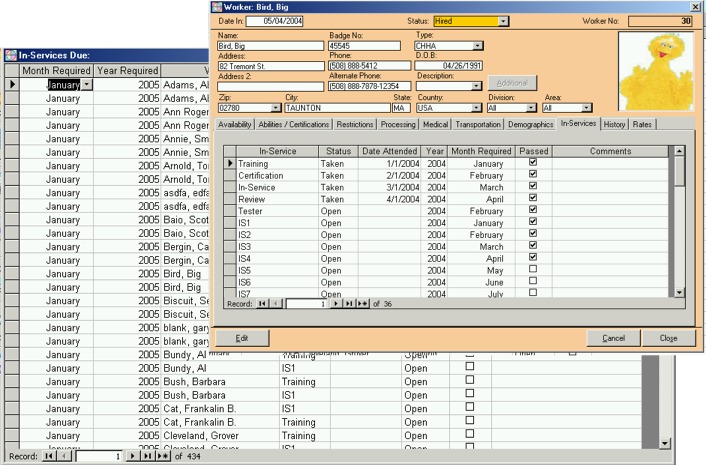The height and width of the screenshot is (465, 706).
Task: Click the Big Bird worker photo
Action: click(x=657, y=64)
